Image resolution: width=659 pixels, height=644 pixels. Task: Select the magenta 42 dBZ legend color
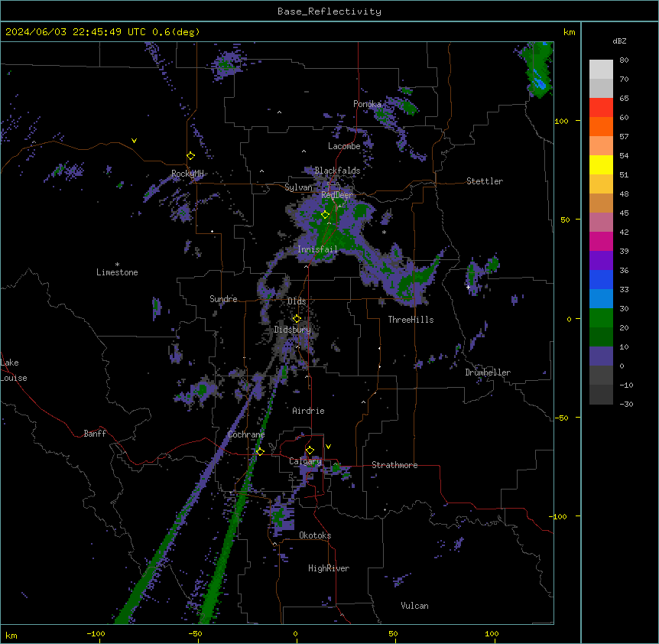[x=601, y=241]
